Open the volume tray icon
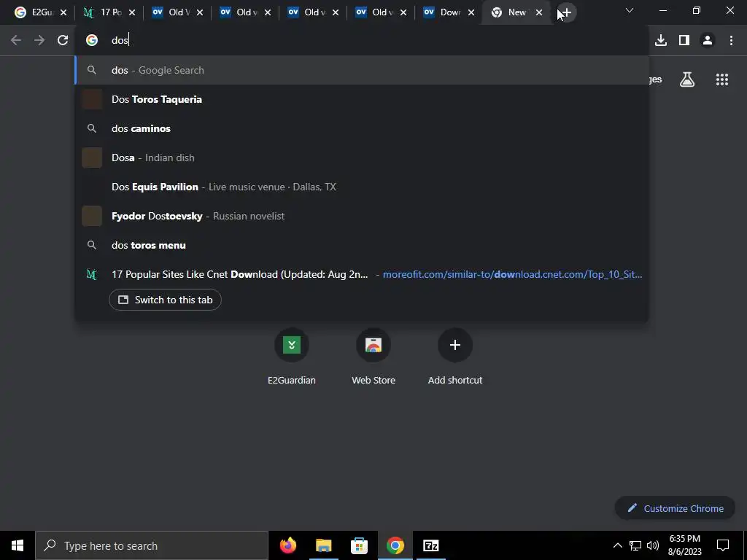Viewport: 747px width, 560px height. point(653,545)
